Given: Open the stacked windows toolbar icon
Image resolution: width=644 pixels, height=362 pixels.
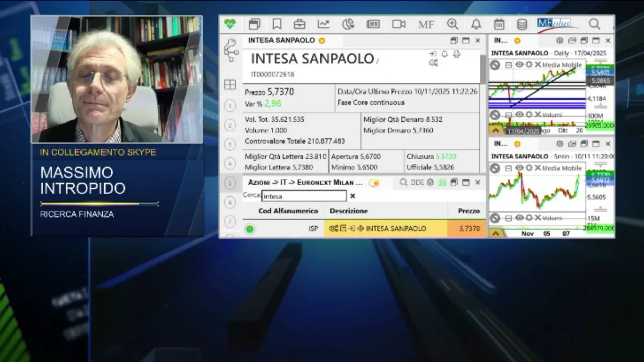Looking at the screenshot, I should [254, 24].
